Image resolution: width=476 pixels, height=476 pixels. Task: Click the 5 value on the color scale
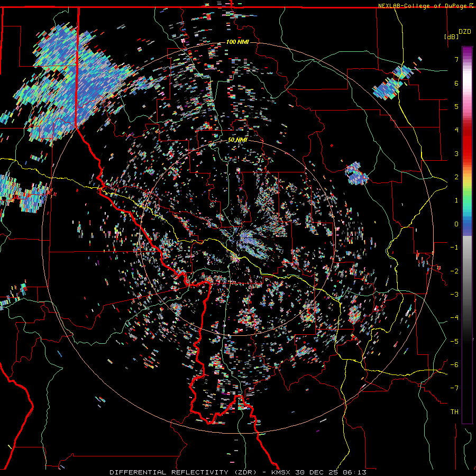[456, 106]
